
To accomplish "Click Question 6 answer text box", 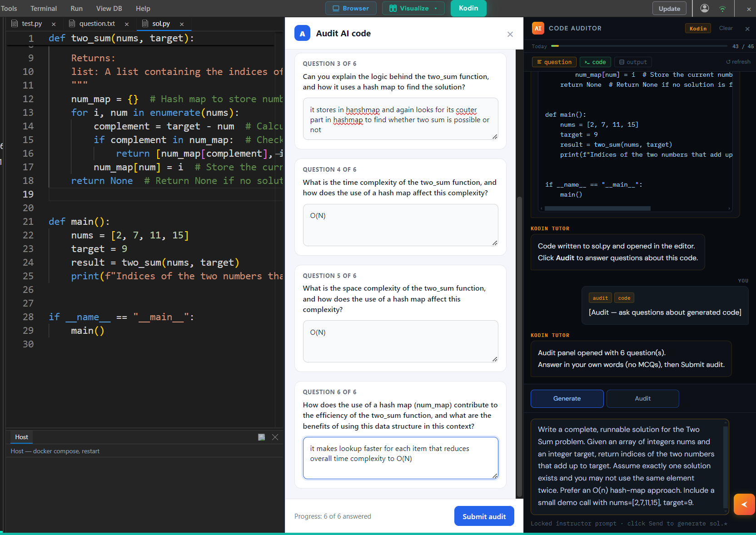I will [x=401, y=458].
